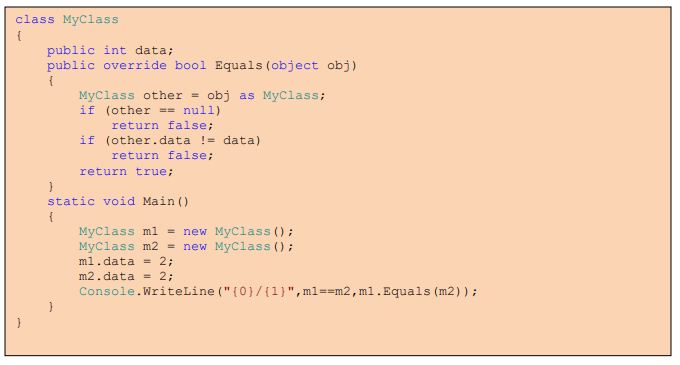Image resolution: width=680 pixels, height=365 pixels.
Task: Click the first 'return false;' statement
Action: 162,126
